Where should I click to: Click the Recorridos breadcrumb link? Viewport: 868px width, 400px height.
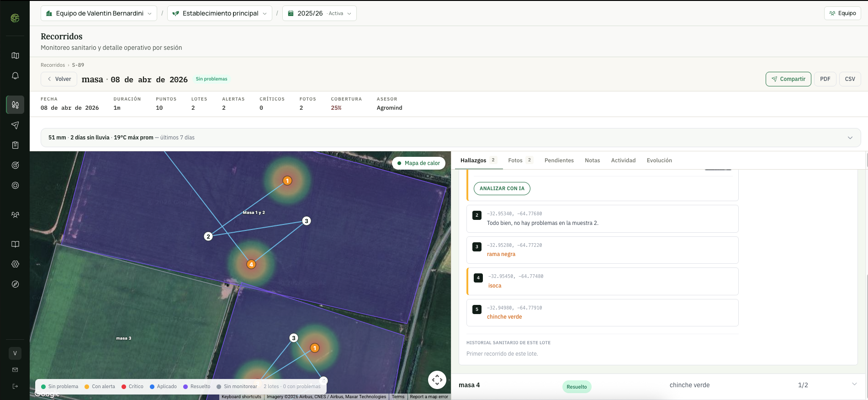click(53, 65)
